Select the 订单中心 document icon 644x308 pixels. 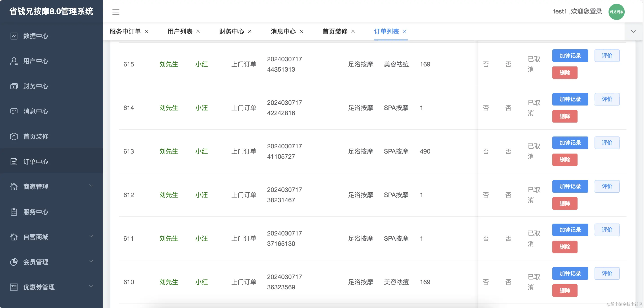coord(14,161)
